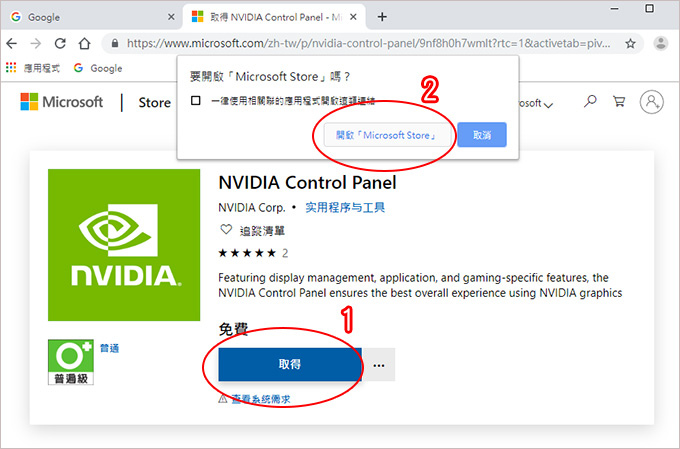Bookmark this page with the star icon

tap(630, 43)
